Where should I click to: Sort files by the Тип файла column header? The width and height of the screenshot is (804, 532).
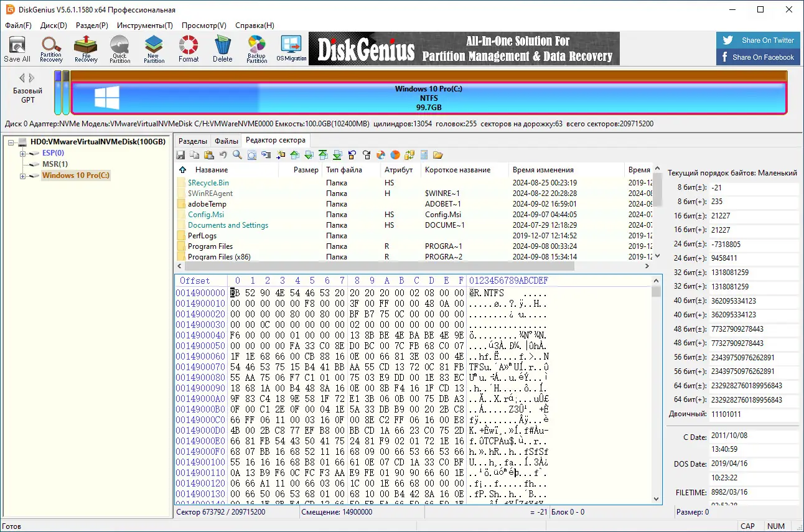click(x=352, y=170)
